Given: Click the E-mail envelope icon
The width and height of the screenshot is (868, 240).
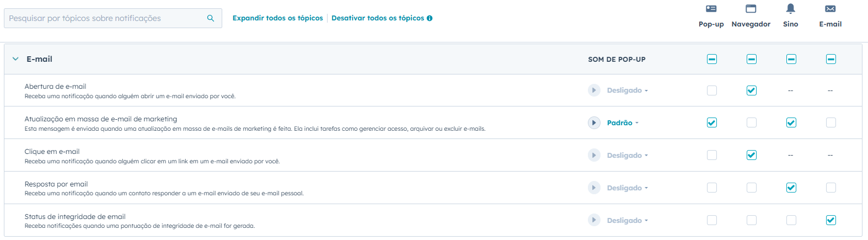Looking at the screenshot, I should [x=831, y=9].
